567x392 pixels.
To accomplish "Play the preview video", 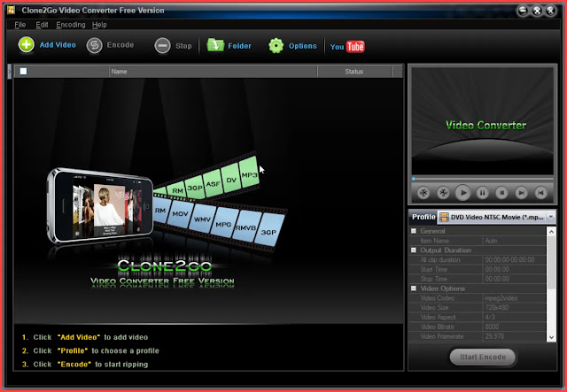I will click(462, 193).
